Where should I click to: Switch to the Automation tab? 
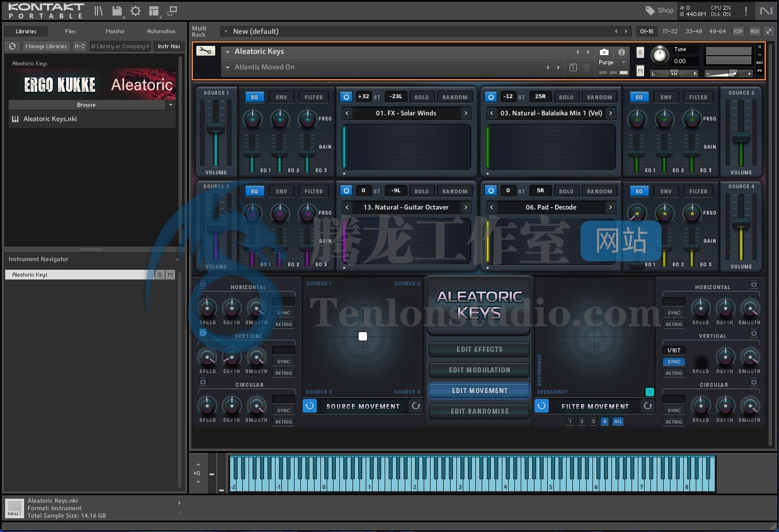coord(161,32)
